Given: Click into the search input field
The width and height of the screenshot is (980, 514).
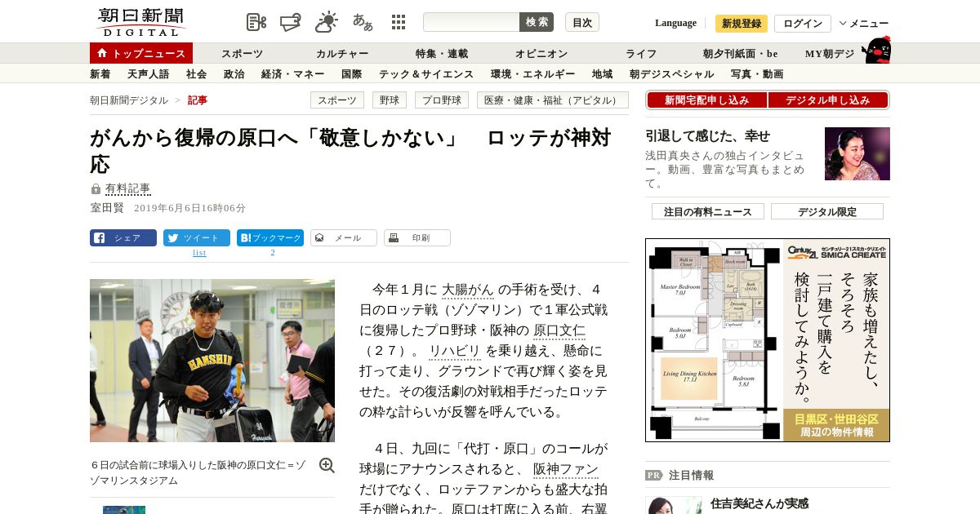Looking at the screenshot, I should (471, 22).
